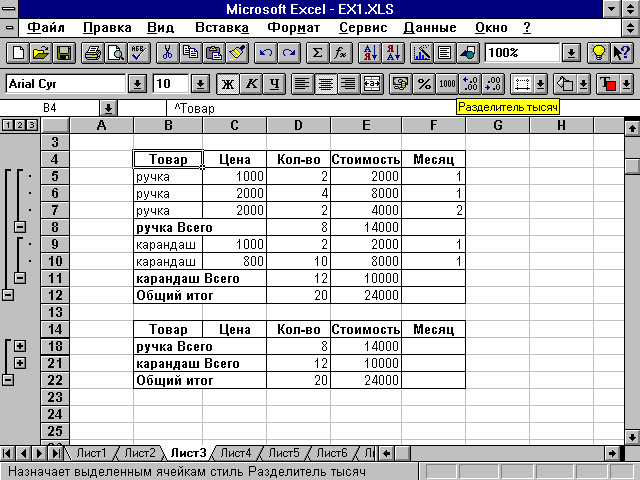Image resolution: width=640 pixels, height=480 pixels.
Task: Open the Arial Cyr font dropdown
Action: click(137, 84)
